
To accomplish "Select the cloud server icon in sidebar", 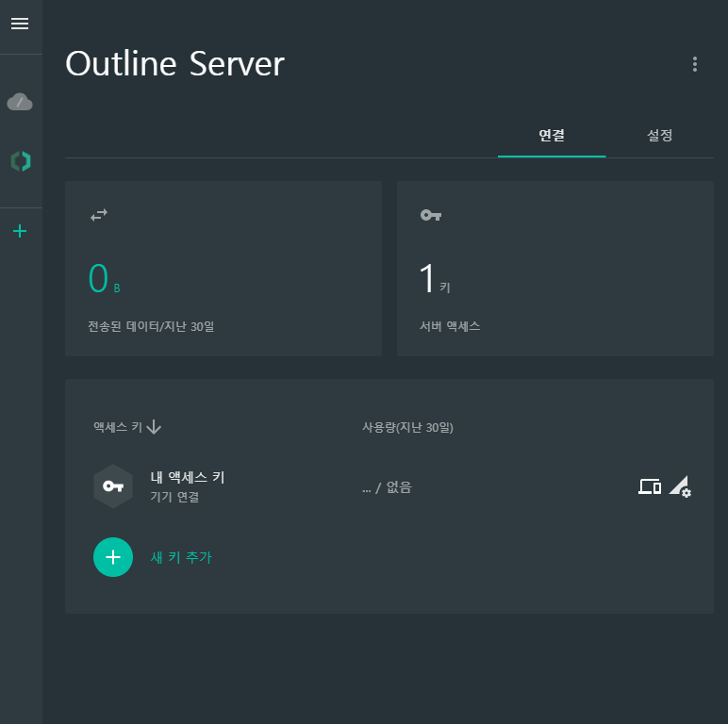I will pos(20,102).
